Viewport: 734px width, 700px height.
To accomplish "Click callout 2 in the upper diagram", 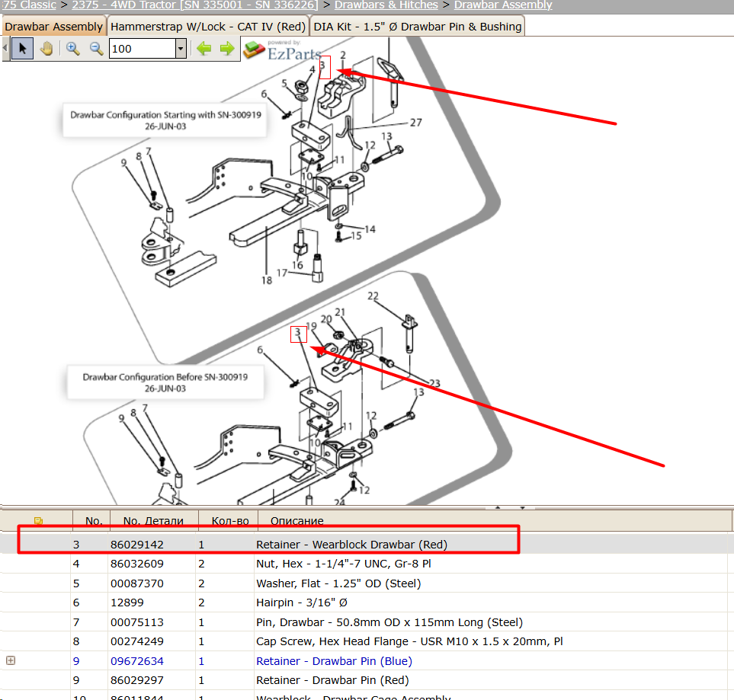I will (x=343, y=55).
